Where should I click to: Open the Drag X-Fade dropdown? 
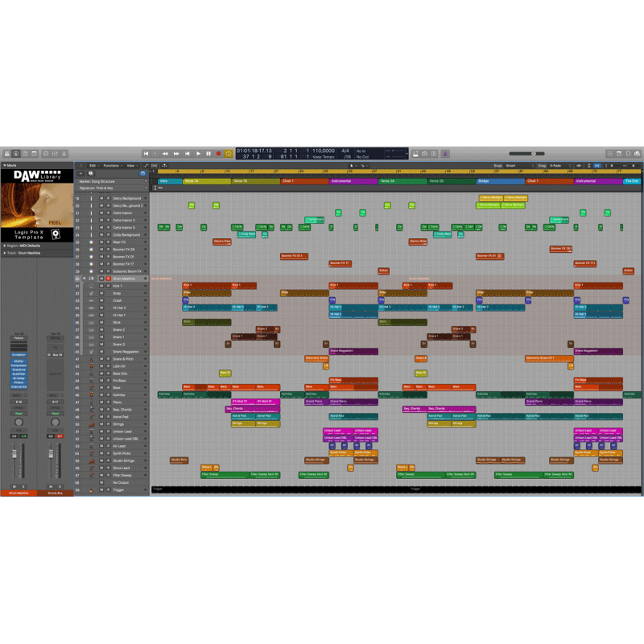[560, 166]
